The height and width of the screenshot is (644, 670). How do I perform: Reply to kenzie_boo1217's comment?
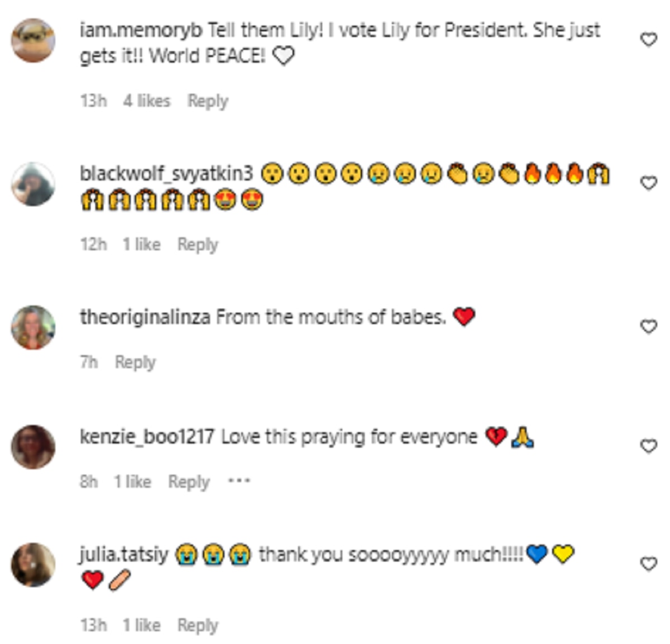pyautogui.click(x=189, y=481)
